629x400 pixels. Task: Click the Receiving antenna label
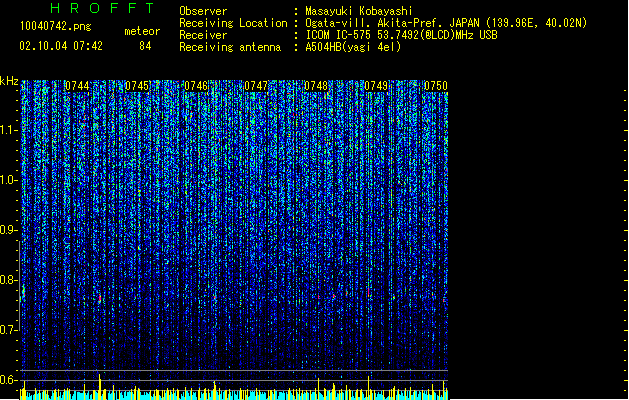coord(230,47)
